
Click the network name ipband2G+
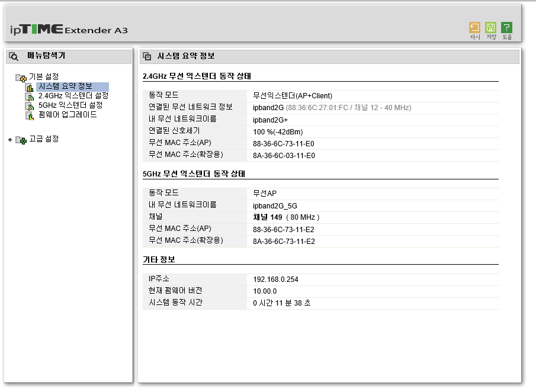tap(271, 120)
